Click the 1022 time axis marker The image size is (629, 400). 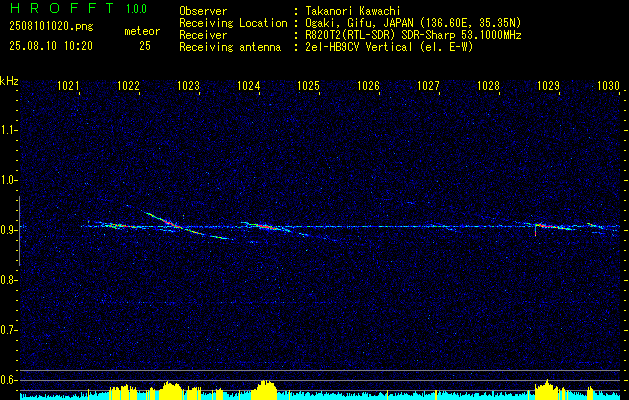coord(128,85)
